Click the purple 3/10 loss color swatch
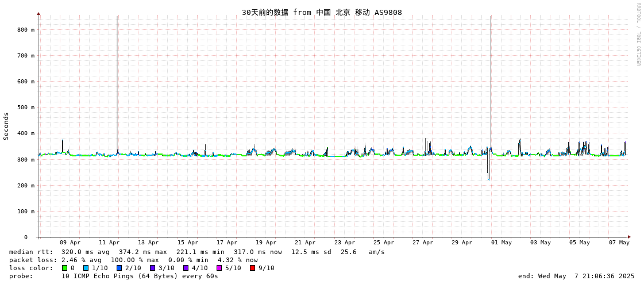Viewport: 644px width, 284px height. (152, 268)
